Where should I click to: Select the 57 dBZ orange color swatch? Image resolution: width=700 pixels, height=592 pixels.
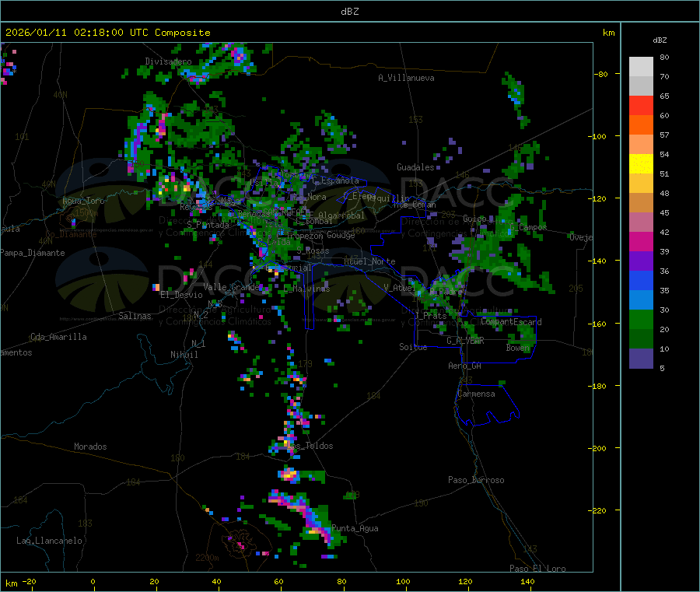pyautogui.click(x=641, y=125)
